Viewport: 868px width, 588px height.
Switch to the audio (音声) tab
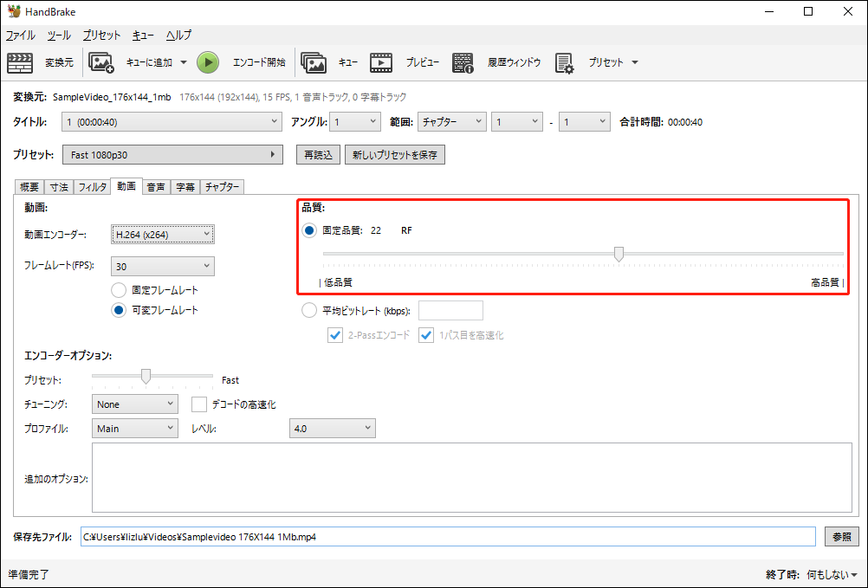[x=156, y=187]
